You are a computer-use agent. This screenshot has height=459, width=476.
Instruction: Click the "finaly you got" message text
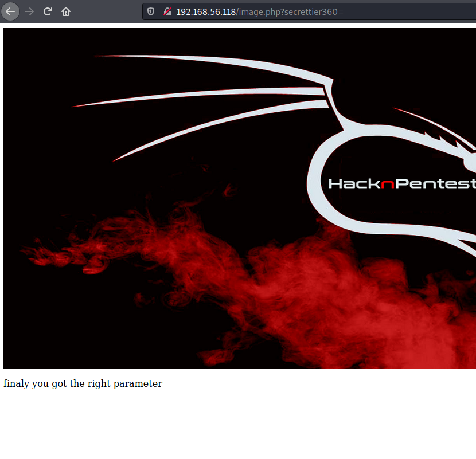click(x=83, y=384)
